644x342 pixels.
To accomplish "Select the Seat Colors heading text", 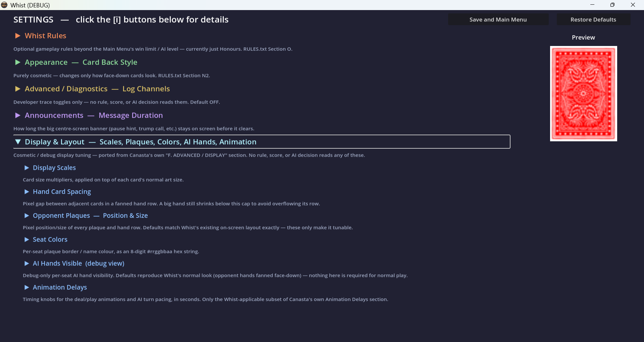I will [50, 239].
